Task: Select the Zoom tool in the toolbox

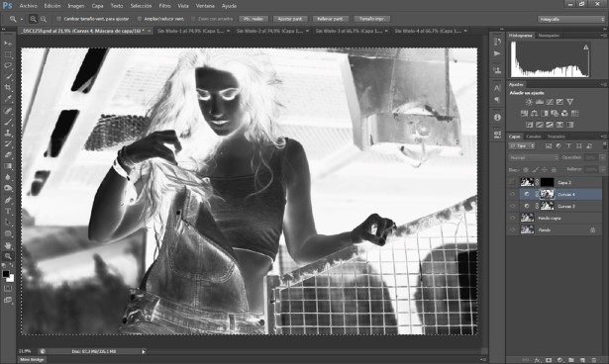Action: (x=8, y=256)
